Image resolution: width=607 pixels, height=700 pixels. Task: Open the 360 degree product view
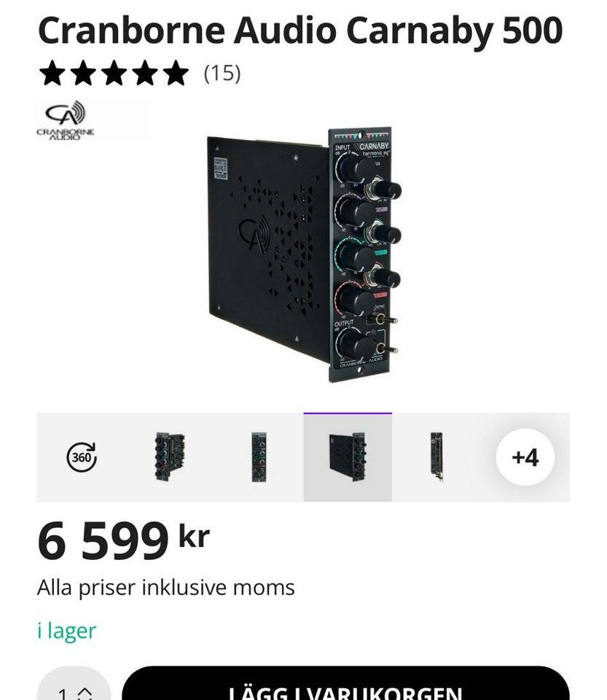[x=82, y=457]
